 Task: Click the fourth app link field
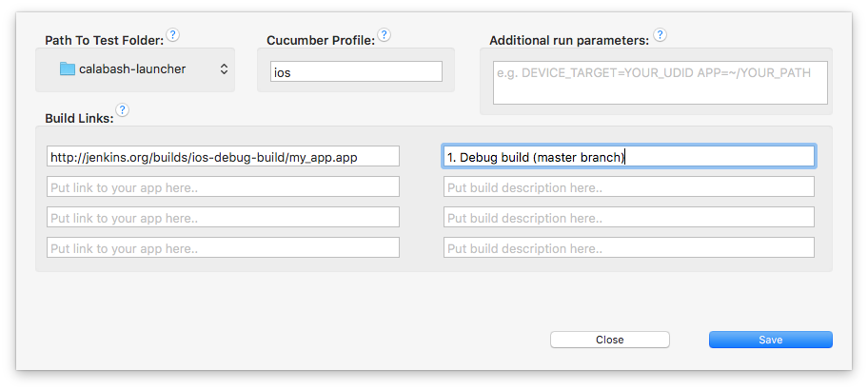click(223, 247)
